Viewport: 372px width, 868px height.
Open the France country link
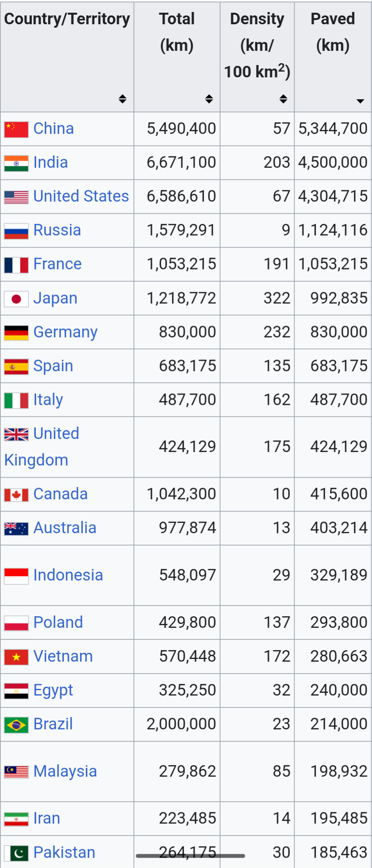[x=57, y=264]
